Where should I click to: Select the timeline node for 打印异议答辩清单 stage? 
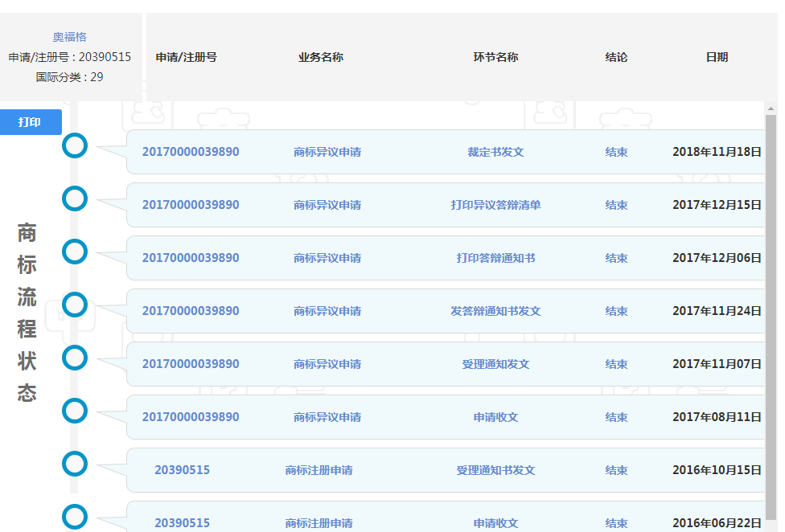click(x=74, y=198)
